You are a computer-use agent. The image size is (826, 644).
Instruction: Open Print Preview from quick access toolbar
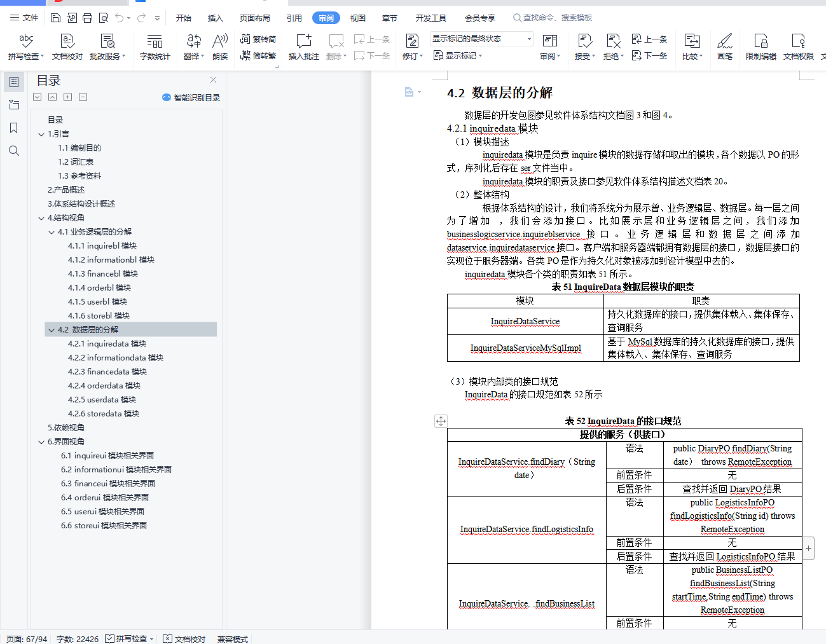103,18
